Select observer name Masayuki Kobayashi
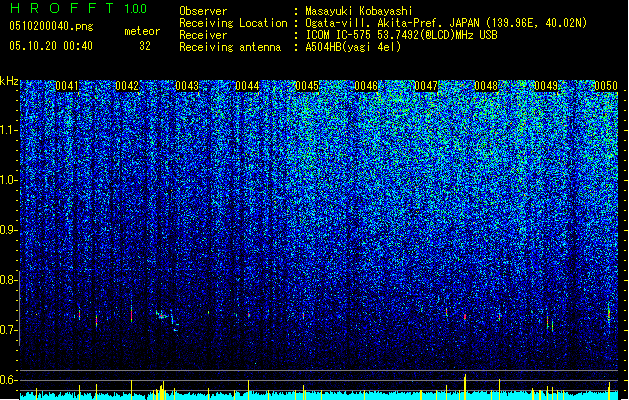The width and height of the screenshot is (629, 400). (x=358, y=11)
